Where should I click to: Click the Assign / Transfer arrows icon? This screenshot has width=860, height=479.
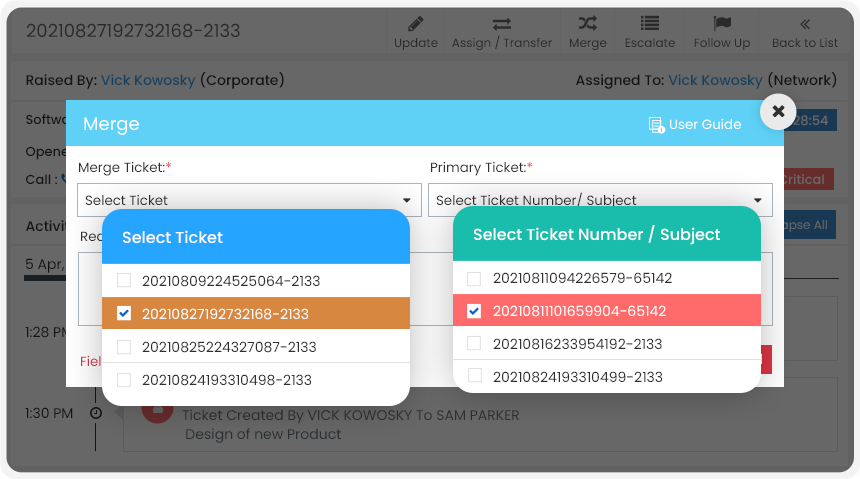point(501,24)
